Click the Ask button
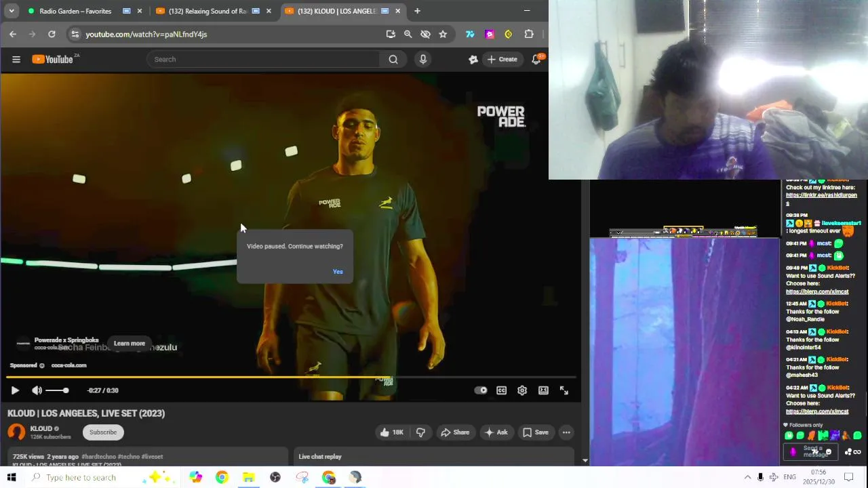 496,432
